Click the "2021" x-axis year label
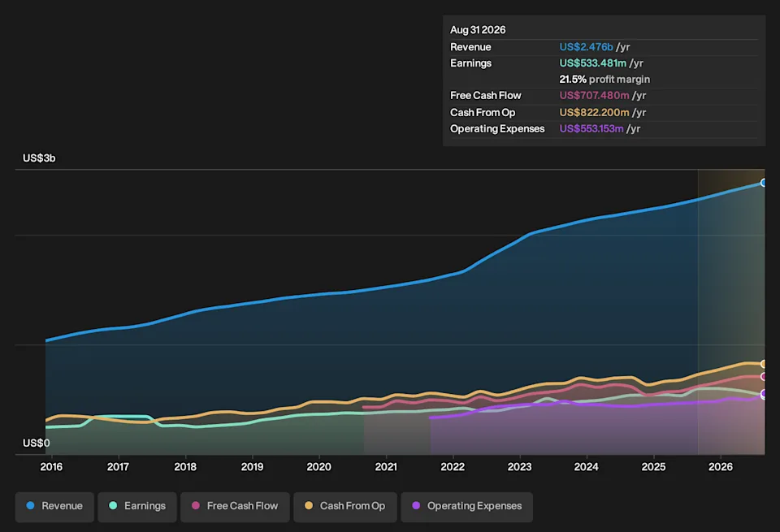 (386, 467)
